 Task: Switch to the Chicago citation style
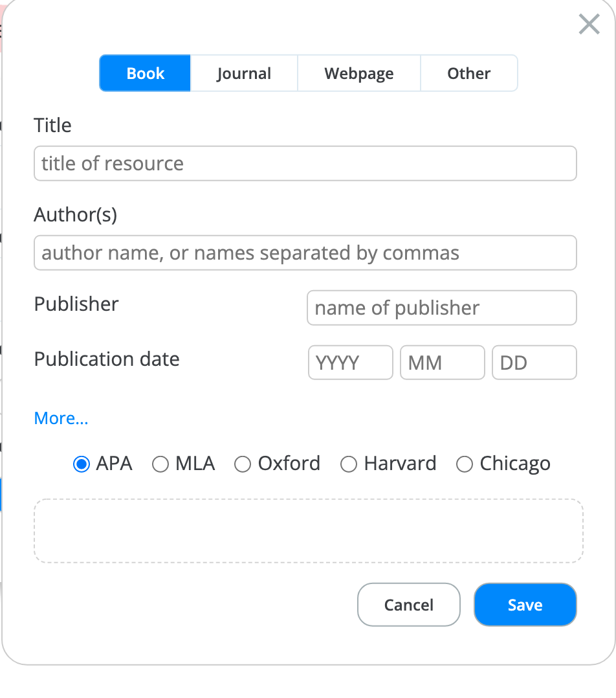464,464
